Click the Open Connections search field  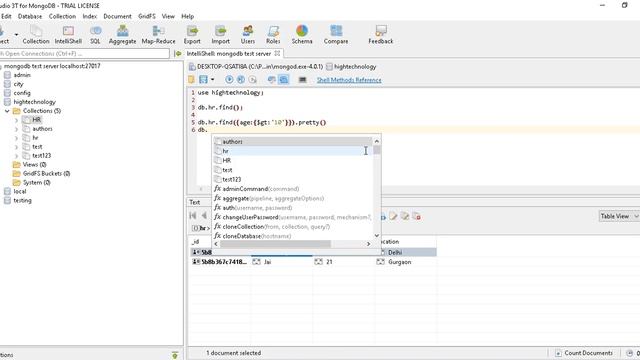tap(84, 53)
